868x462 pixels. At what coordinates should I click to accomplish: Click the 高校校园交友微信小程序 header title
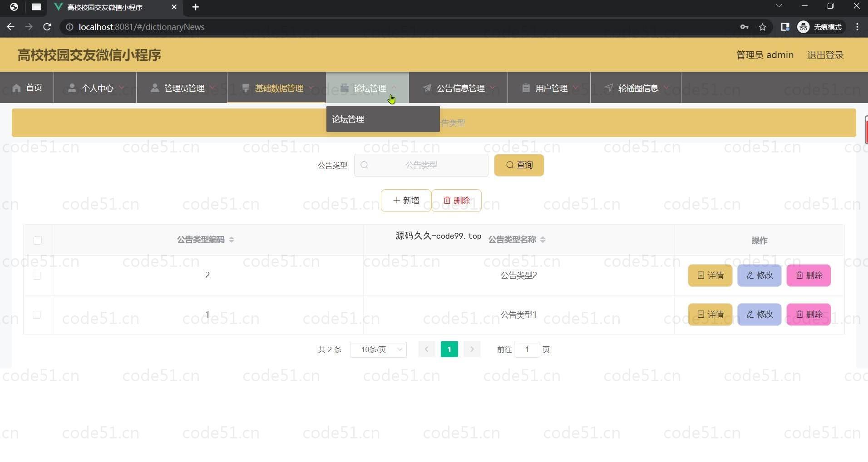(x=89, y=55)
